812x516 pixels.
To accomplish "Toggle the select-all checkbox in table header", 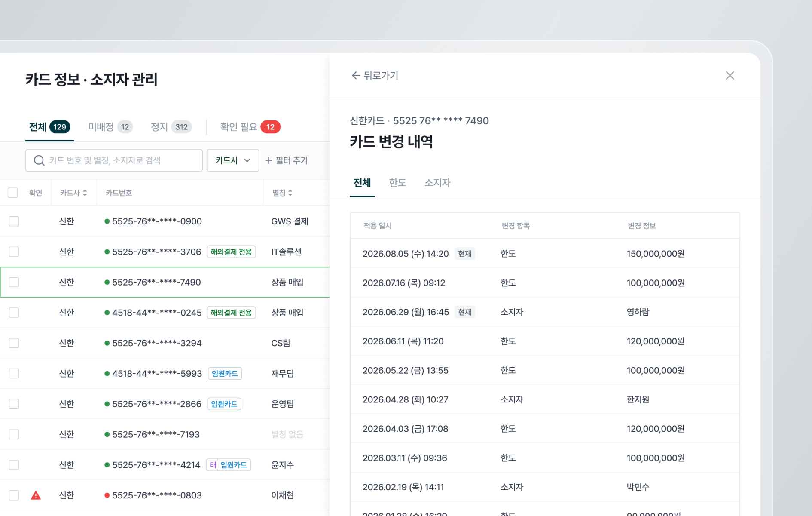I will 13,193.
